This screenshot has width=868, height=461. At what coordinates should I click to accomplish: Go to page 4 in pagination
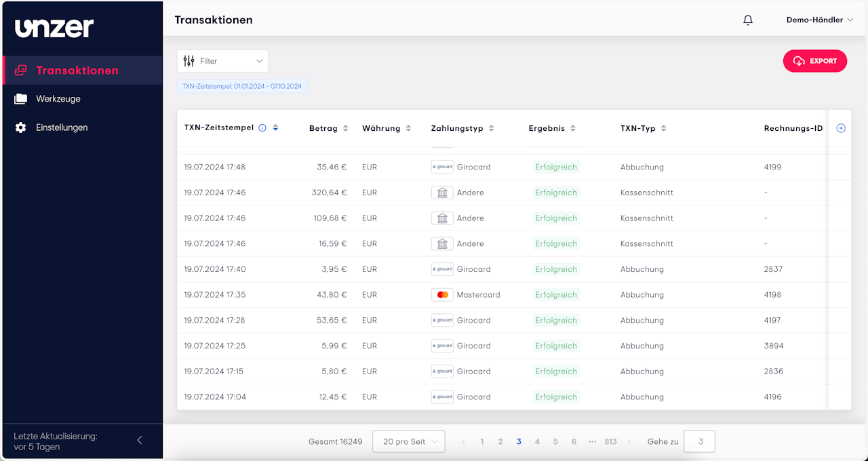click(537, 441)
